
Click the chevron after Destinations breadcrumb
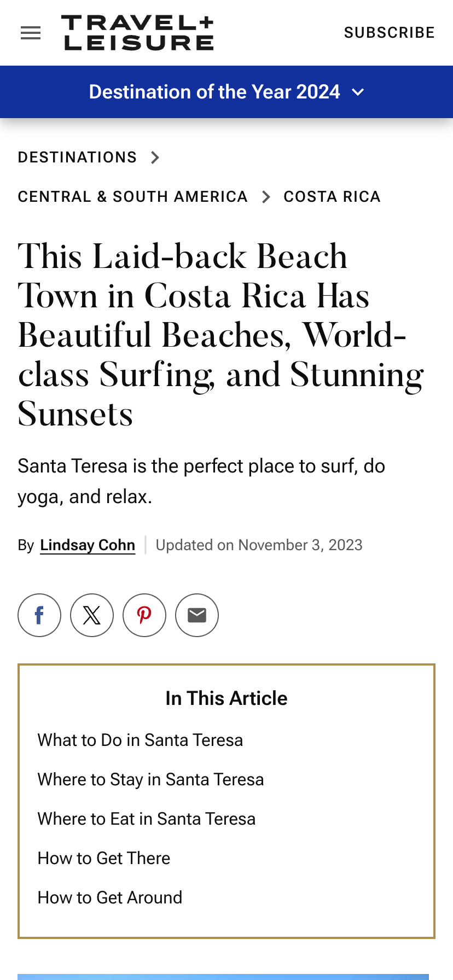click(x=155, y=157)
